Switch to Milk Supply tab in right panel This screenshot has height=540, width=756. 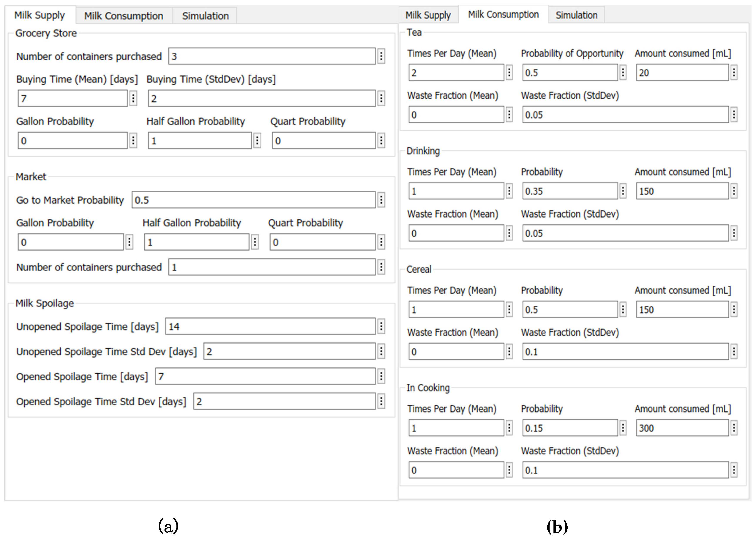coord(428,15)
